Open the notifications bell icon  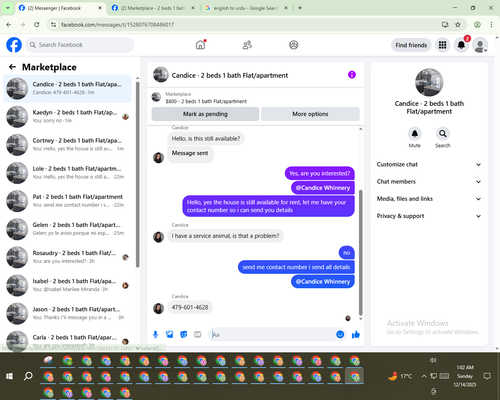point(461,45)
